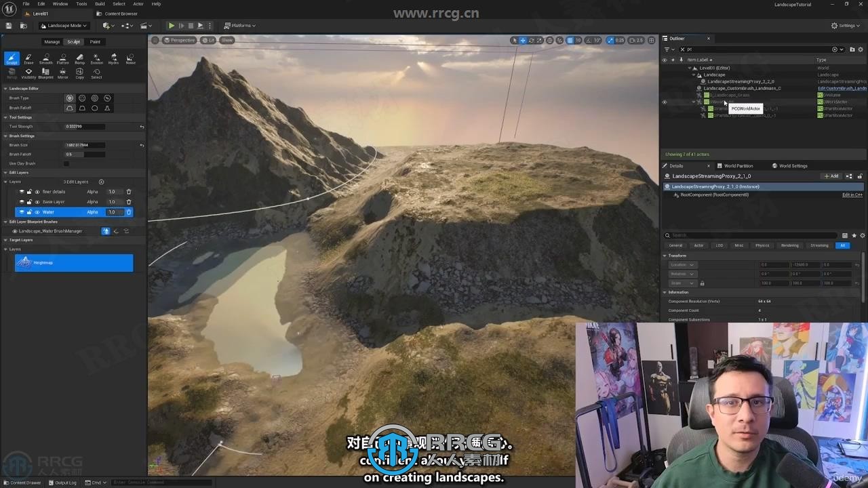The image size is (868, 488).
Task: Collapse the Edit Layers section
Action: tap(5, 173)
